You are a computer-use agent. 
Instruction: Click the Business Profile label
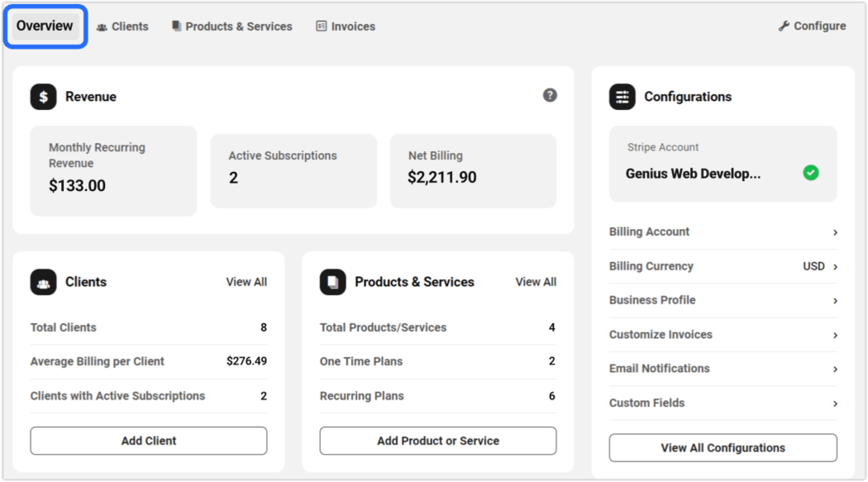(x=652, y=300)
